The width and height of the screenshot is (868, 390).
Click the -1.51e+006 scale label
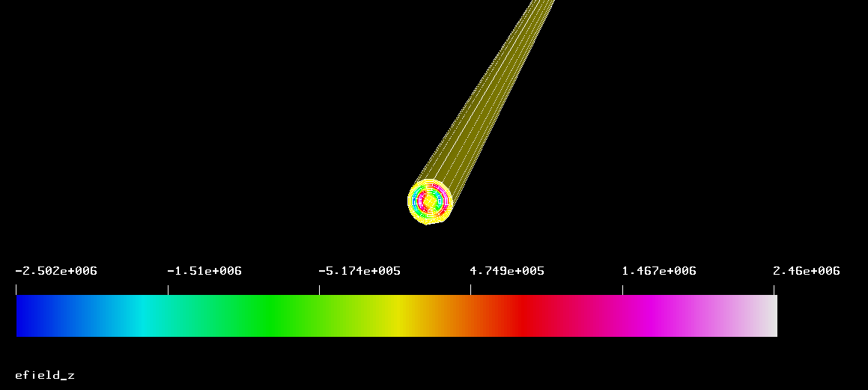[204, 271]
